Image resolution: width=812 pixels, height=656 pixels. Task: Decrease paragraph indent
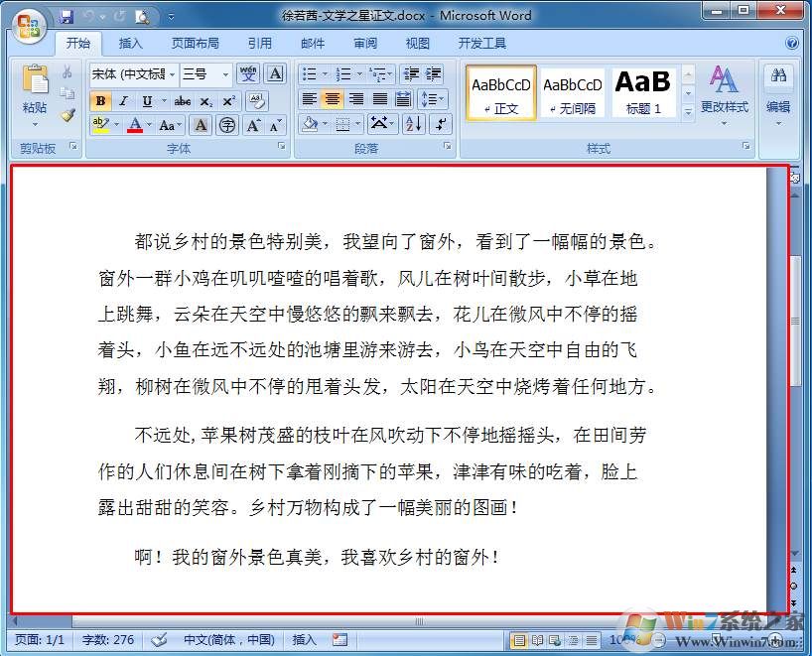411,74
